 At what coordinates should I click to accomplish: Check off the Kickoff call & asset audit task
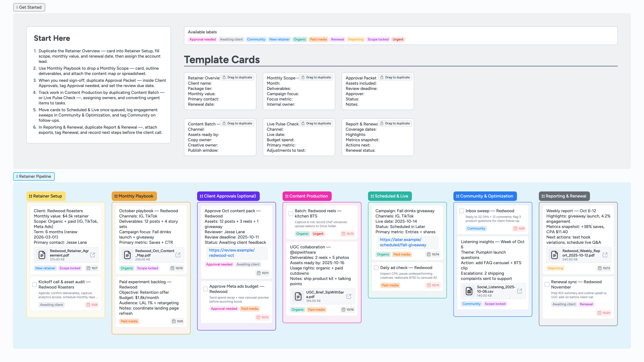pyautogui.click(x=34, y=284)
